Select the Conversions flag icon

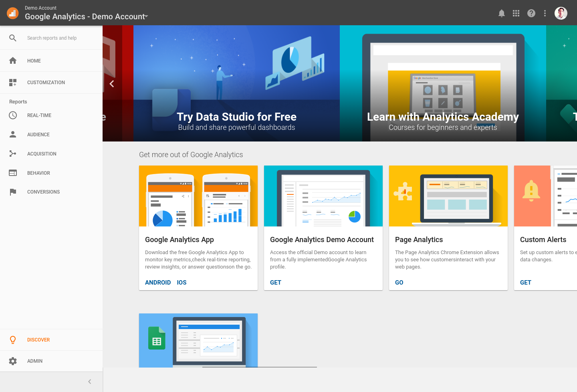pos(13,192)
